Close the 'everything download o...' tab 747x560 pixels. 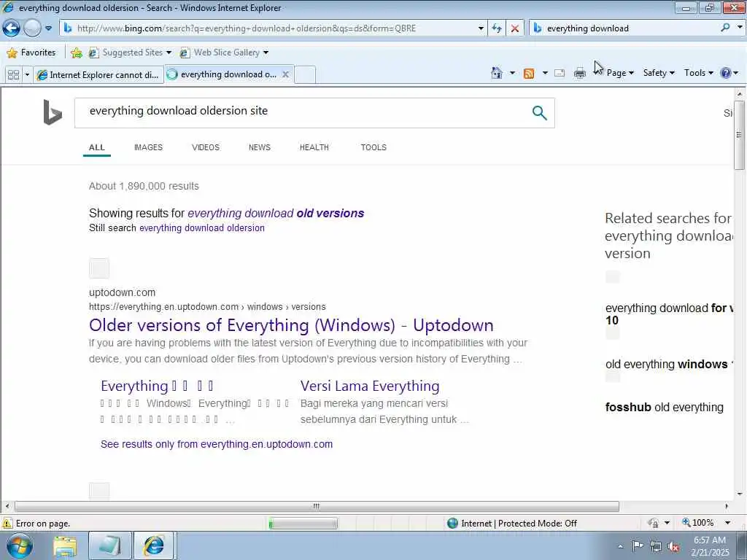pyautogui.click(x=285, y=74)
